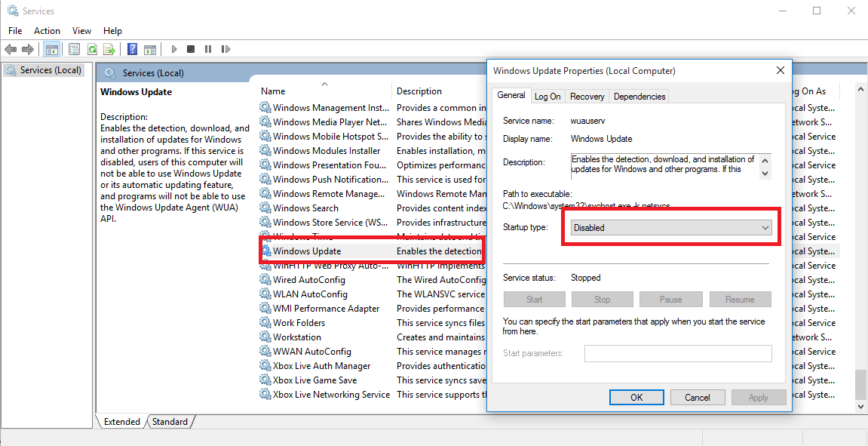Screen dimensions: 868x446
Task: Click the OK button
Action: [636, 397]
